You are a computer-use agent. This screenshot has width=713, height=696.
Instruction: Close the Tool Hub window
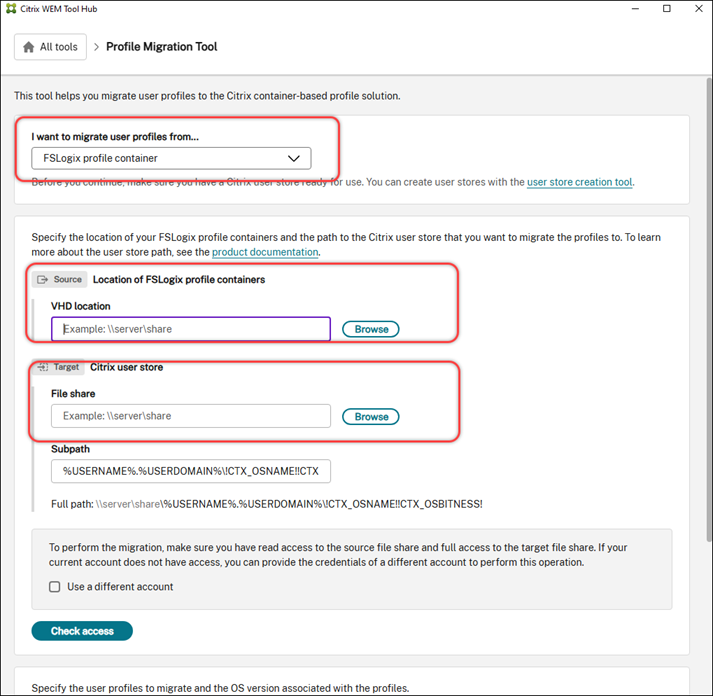699,9
